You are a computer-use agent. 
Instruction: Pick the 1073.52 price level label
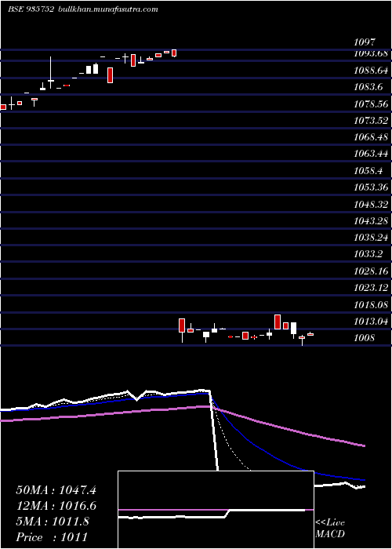[x=371, y=121]
